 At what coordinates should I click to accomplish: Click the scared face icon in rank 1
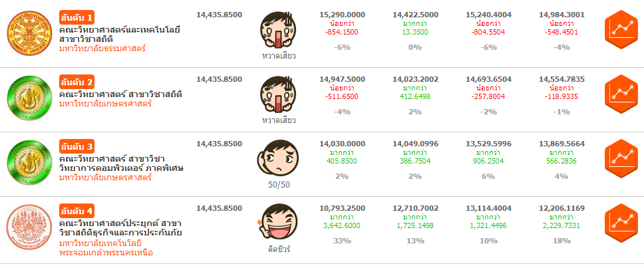click(x=278, y=29)
